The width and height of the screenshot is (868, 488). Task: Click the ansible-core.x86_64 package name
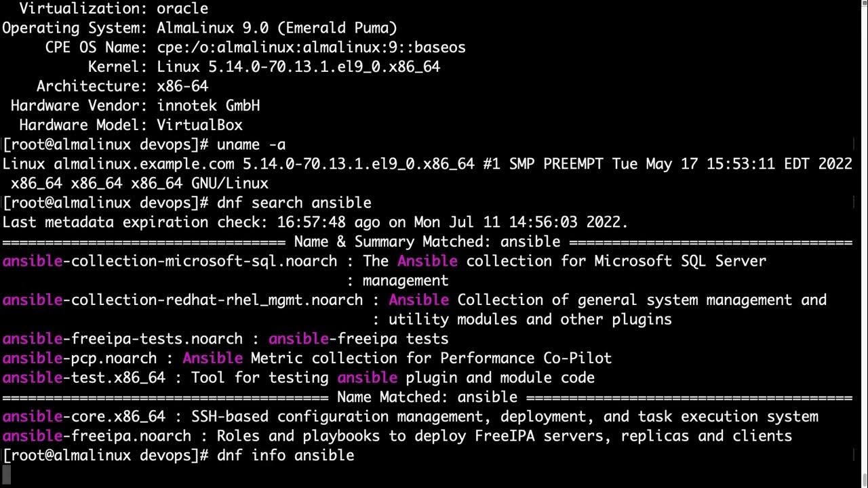coord(84,416)
